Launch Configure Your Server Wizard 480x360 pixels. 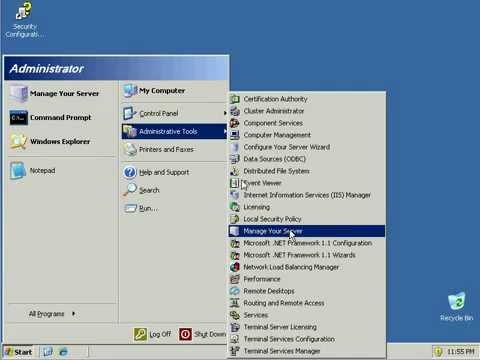point(307,147)
